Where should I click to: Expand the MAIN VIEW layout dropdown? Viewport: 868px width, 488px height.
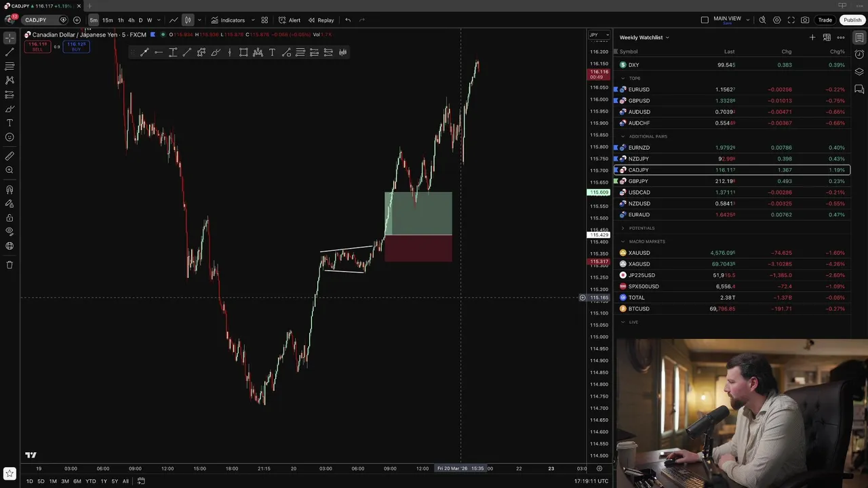(748, 20)
